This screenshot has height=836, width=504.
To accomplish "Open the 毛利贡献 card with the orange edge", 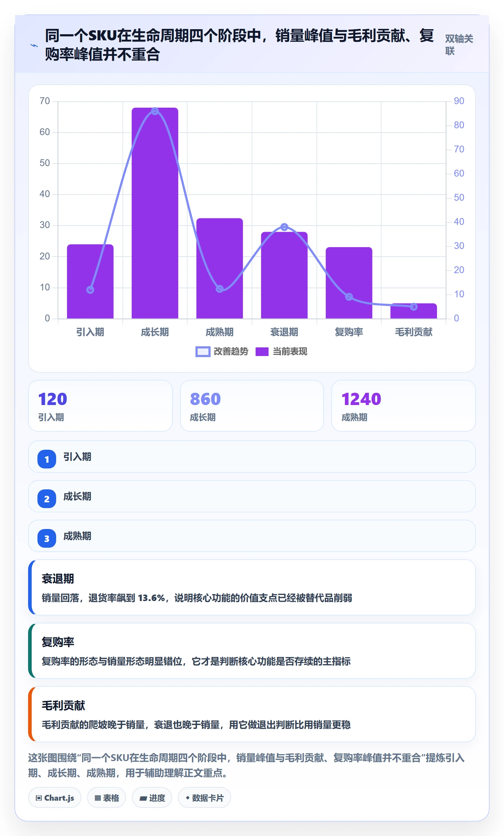I will [252, 714].
